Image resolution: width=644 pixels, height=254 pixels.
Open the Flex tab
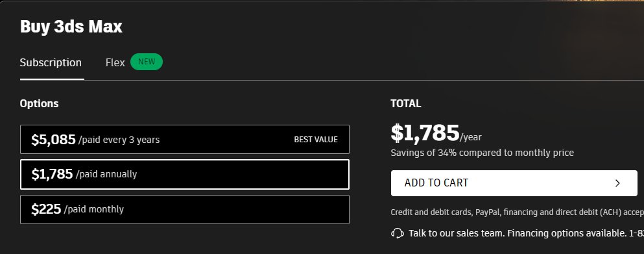point(115,62)
